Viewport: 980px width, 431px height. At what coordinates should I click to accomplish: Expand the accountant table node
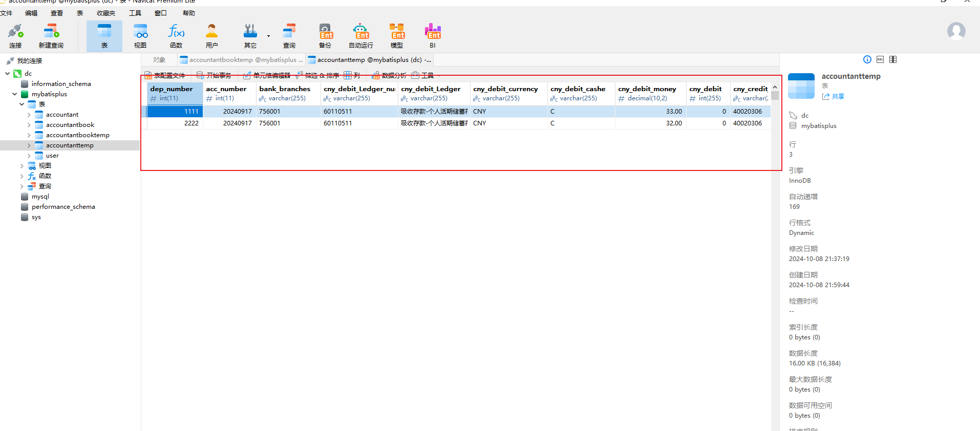pos(29,115)
